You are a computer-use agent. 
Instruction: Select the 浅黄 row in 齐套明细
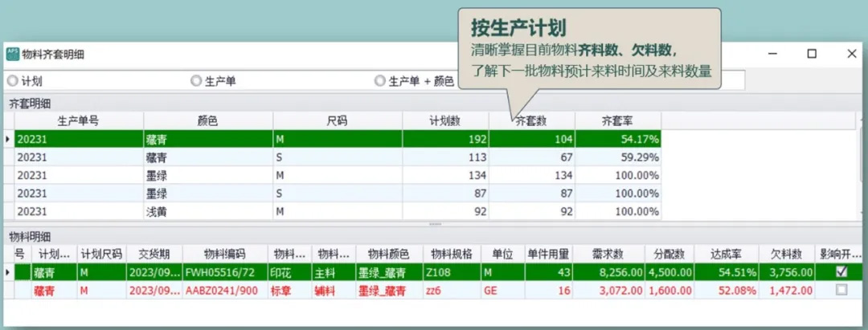click(207, 211)
